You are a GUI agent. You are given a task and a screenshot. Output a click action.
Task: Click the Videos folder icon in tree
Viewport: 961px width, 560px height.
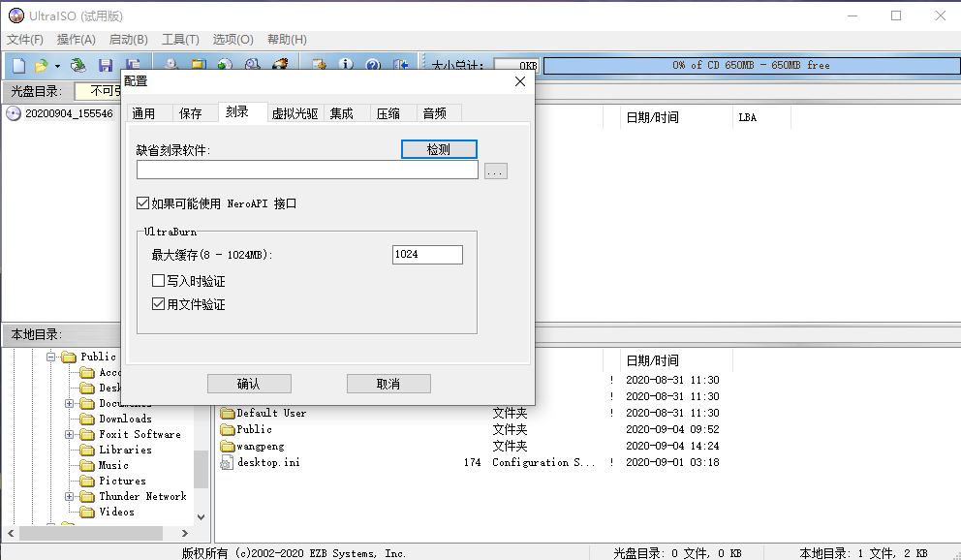click(87, 512)
